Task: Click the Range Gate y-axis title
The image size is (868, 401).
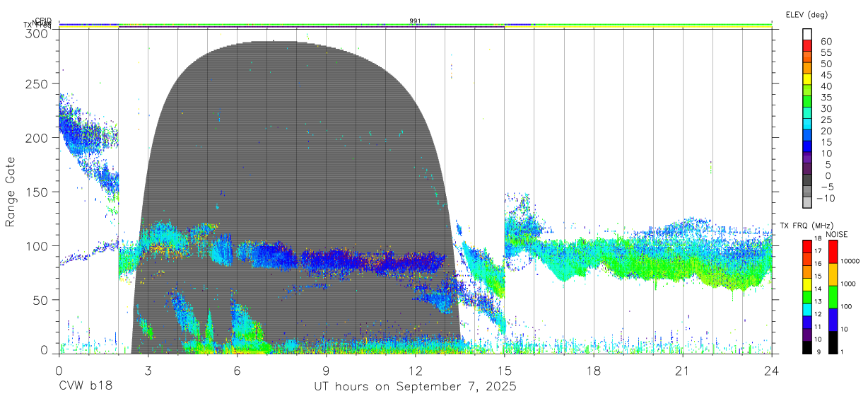Action: (11, 192)
